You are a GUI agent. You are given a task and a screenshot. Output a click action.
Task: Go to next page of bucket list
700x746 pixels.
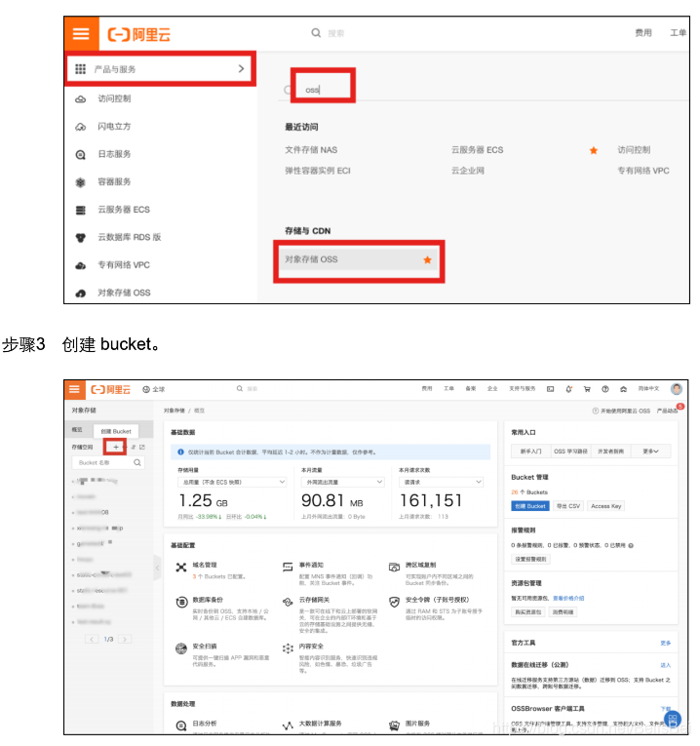tap(125, 639)
